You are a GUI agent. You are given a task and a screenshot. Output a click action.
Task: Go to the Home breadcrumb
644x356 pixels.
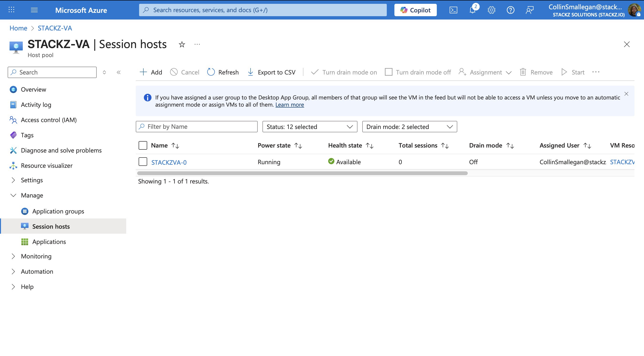(18, 28)
